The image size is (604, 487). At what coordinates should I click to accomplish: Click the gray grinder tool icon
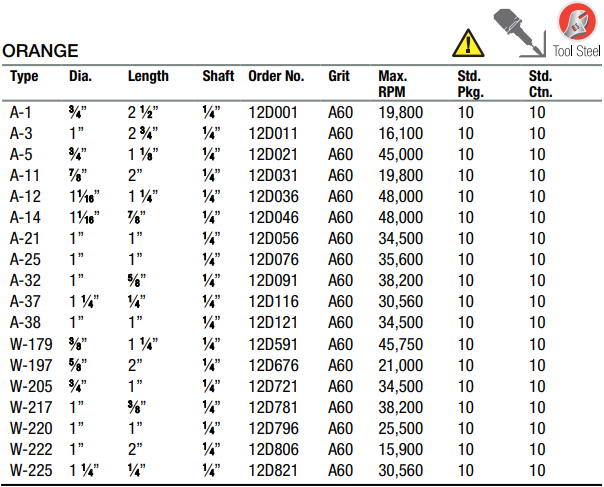[516, 27]
